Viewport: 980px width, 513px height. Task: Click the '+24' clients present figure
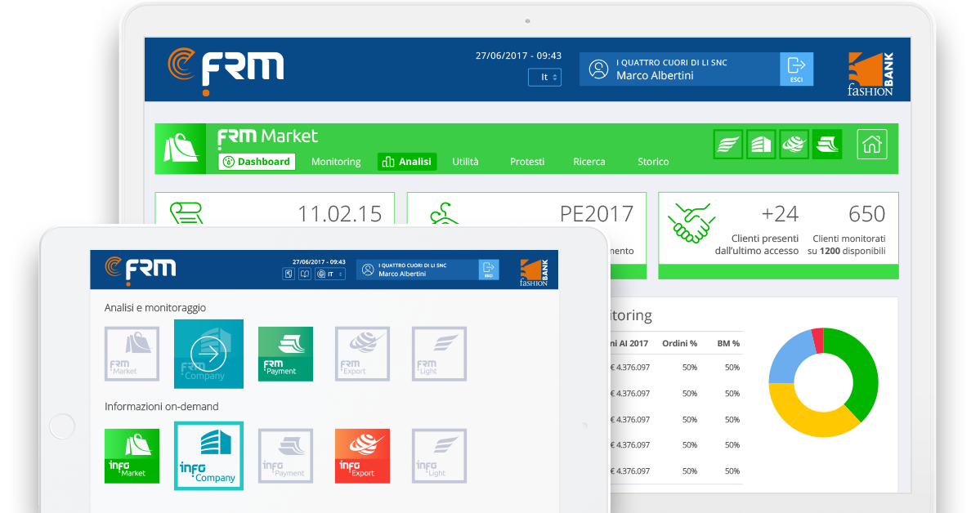coord(780,214)
